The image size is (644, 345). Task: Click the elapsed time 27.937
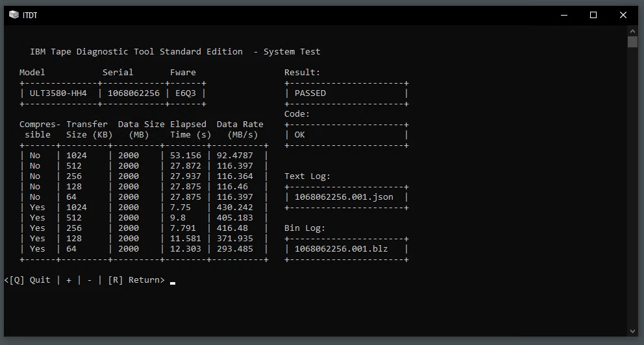point(186,176)
